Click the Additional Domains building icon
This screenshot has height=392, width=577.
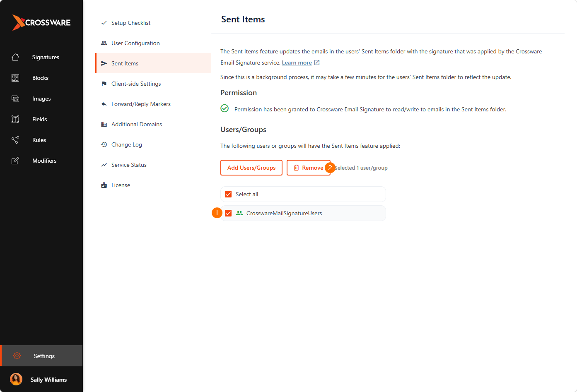tap(104, 124)
